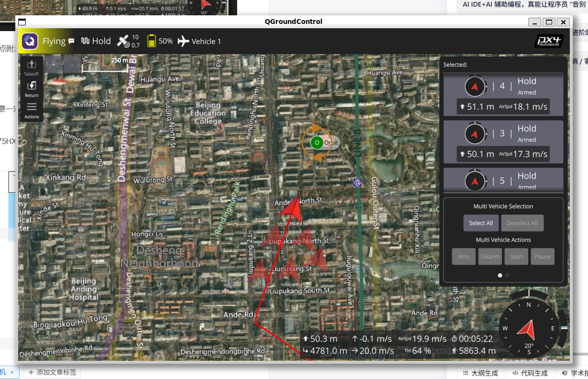Click the 250 m map scale bar
588x379 pixels.
(105, 66)
